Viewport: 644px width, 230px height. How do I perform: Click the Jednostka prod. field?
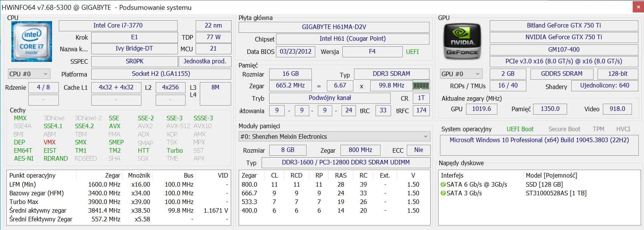(x=205, y=61)
